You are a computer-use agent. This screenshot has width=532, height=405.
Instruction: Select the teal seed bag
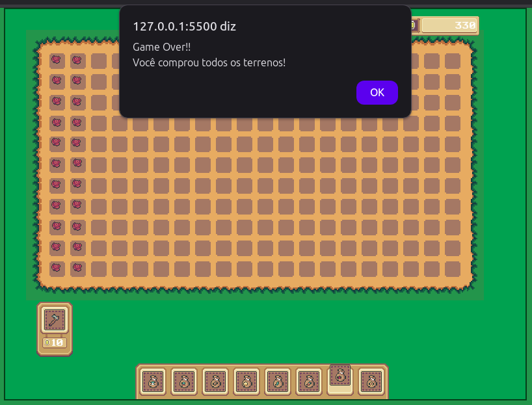[278, 382]
